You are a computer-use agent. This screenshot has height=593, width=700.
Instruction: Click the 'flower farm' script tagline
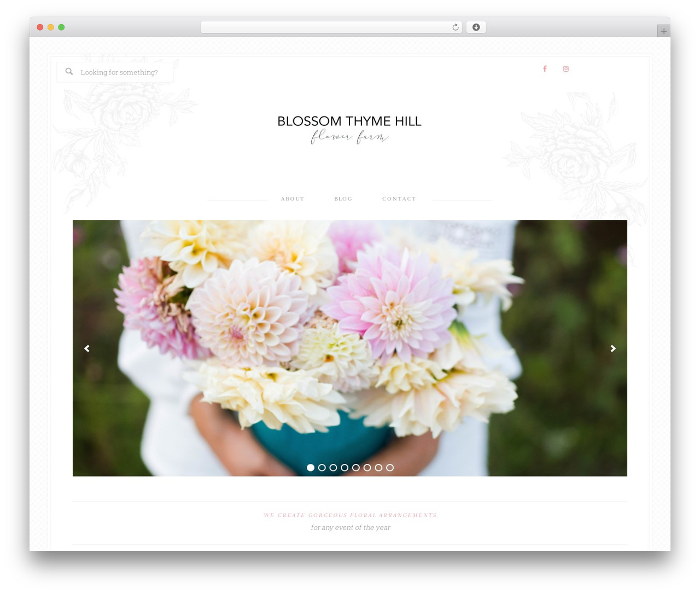click(349, 137)
